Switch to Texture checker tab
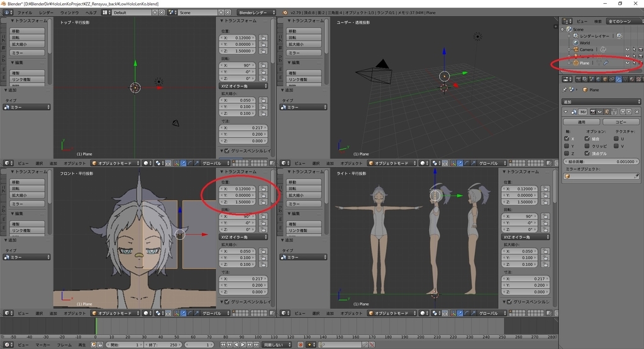The image size is (644, 349). 638,79
